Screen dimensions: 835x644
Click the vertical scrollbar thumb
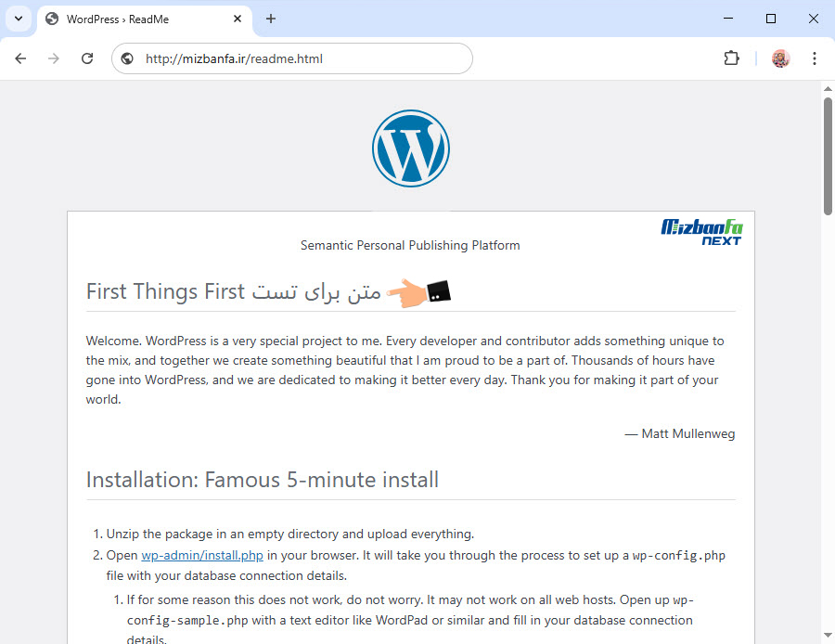828,156
